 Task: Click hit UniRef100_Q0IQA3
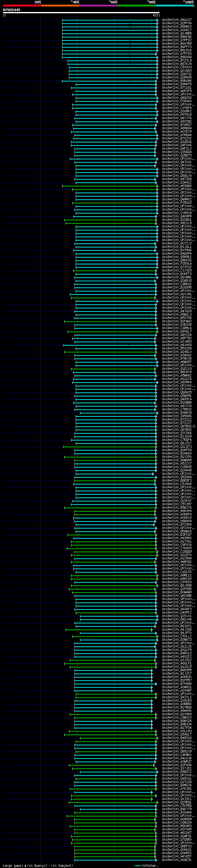[x=177, y=71]
